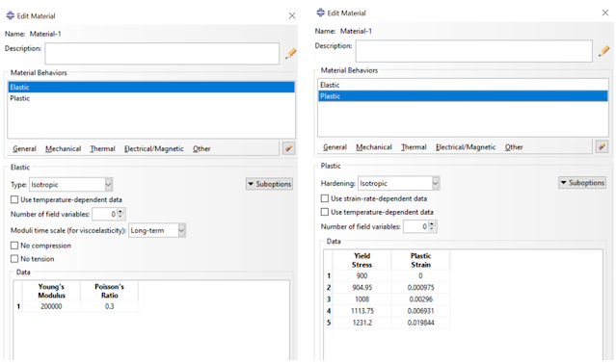Viewport: 616px width, 364px height.
Task: Open General menu in right dialog
Action: tap(335, 147)
